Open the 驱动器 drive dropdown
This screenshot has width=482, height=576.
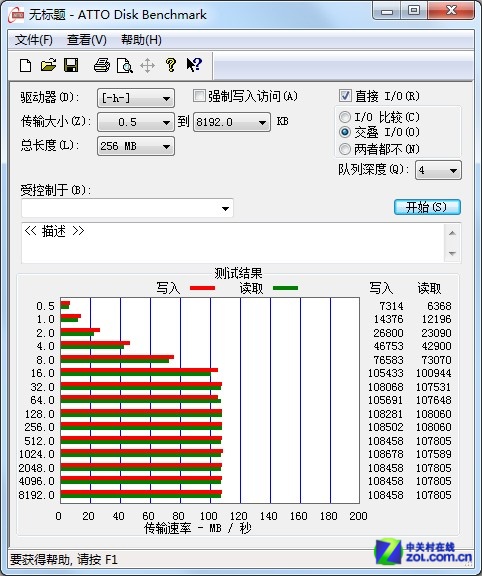point(136,98)
